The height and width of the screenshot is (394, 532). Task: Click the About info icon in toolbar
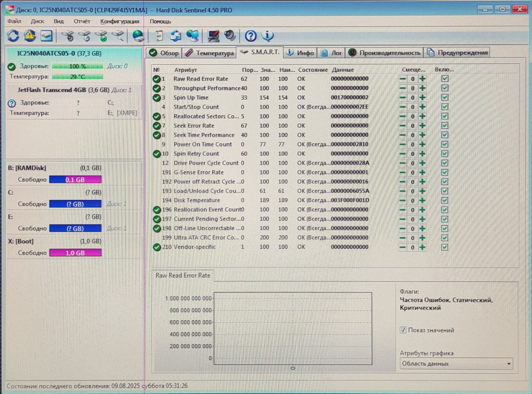[268, 36]
